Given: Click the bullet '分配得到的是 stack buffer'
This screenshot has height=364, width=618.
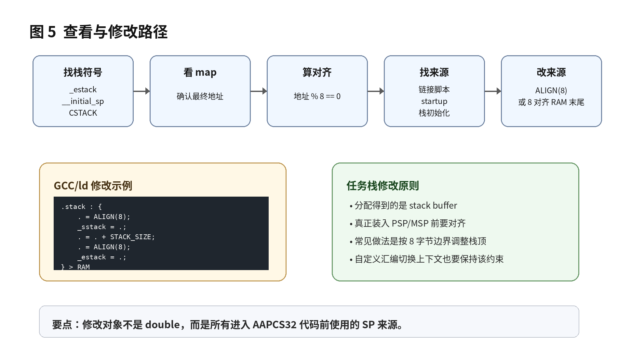Looking at the screenshot, I should click(403, 205).
